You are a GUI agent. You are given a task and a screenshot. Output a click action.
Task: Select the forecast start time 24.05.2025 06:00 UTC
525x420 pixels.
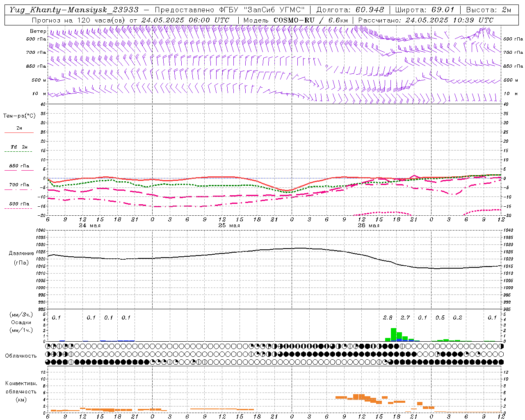(185, 20)
